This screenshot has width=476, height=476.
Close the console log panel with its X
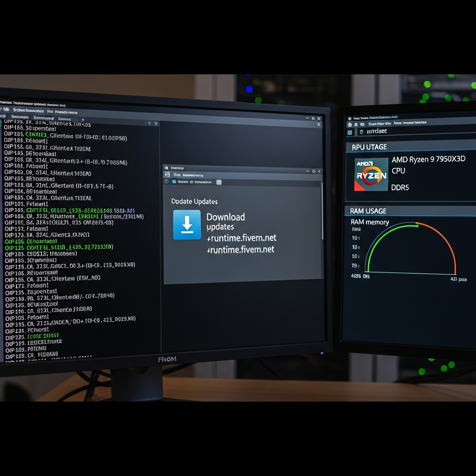tap(156, 123)
